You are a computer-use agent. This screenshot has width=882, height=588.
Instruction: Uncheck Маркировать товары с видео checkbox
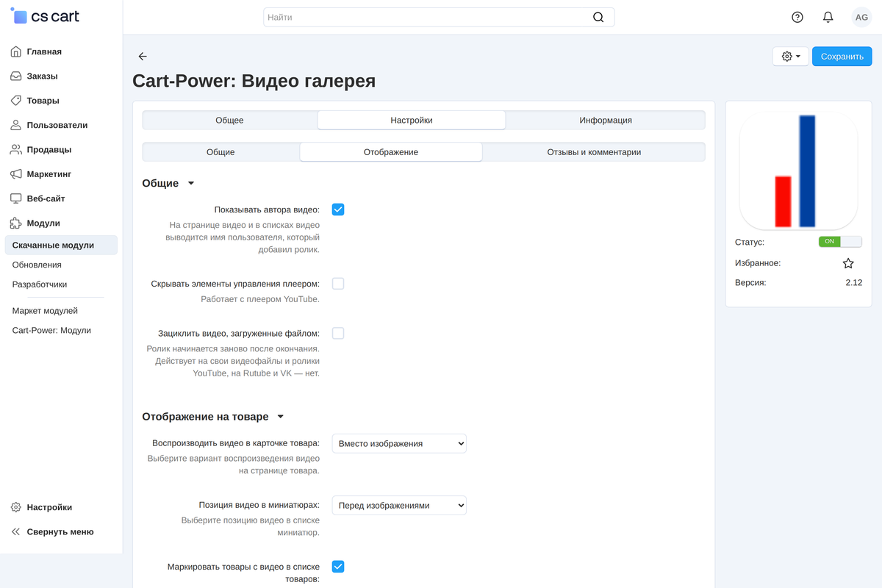[338, 567]
